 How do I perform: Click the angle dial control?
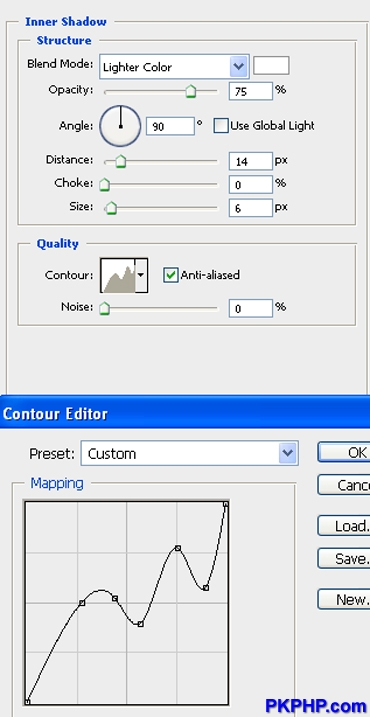tap(120, 126)
